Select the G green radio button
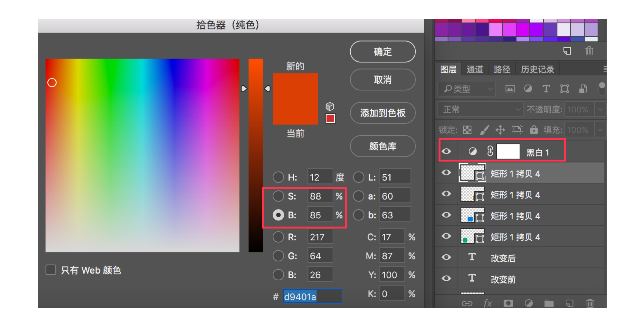 (x=278, y=256)
